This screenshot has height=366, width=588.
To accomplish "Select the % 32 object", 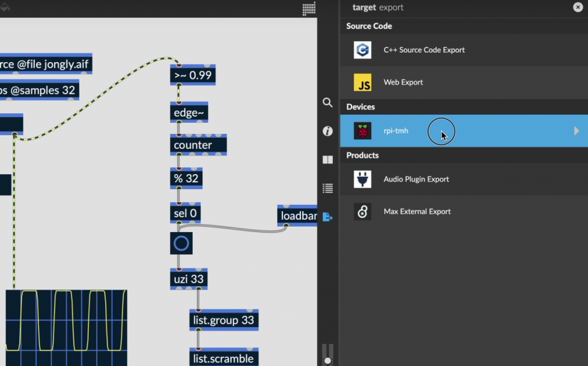I will (187, 178).
